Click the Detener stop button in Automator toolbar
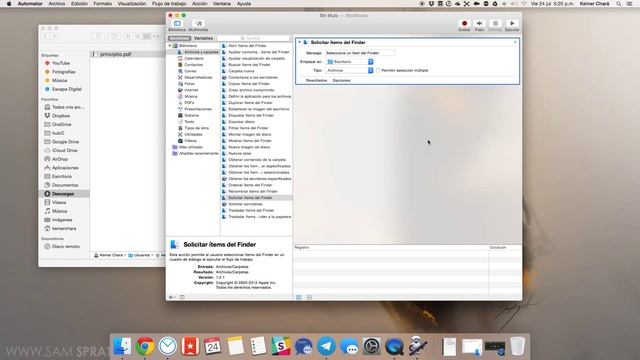 [x=495, y=25]
